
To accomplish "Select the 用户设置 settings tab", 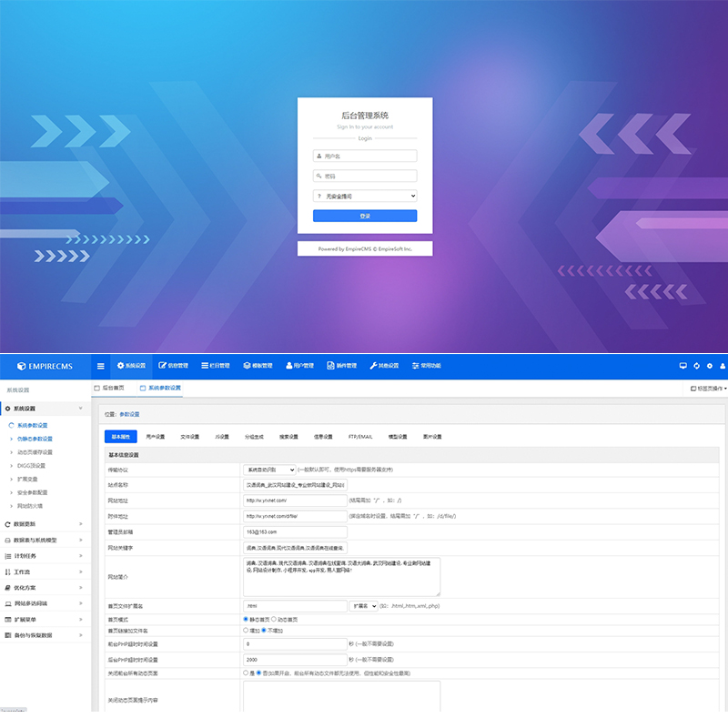I will click(x=156, y=437).
